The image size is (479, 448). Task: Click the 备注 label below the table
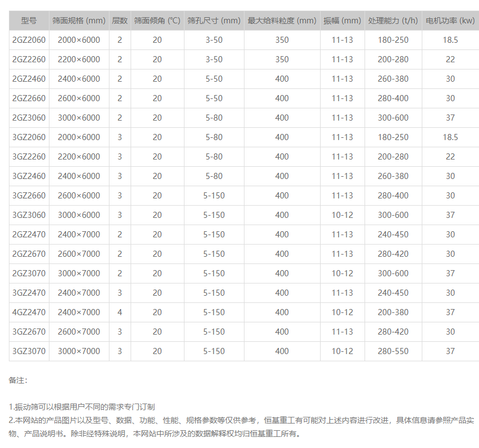coord(18,381)
